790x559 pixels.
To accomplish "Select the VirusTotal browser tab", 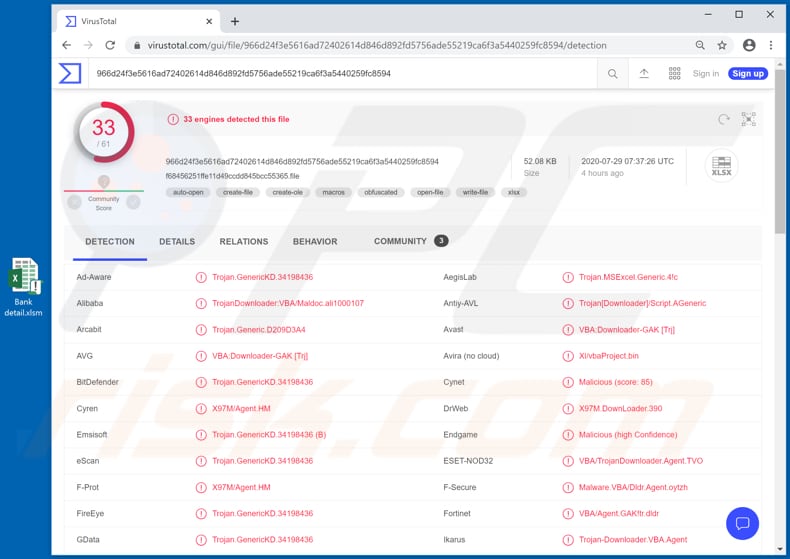I will pos(139,21).
